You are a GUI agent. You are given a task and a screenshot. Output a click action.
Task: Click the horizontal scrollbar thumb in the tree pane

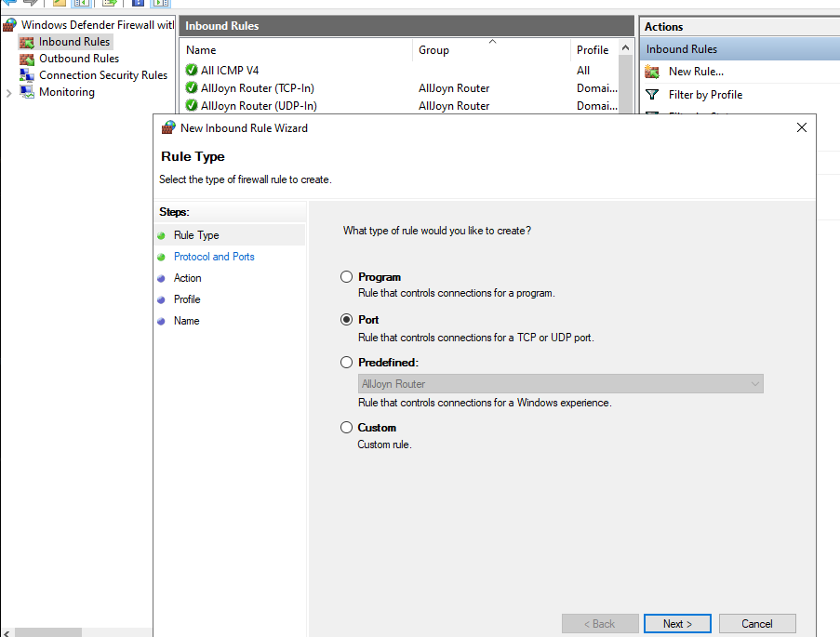pos(48,632)
